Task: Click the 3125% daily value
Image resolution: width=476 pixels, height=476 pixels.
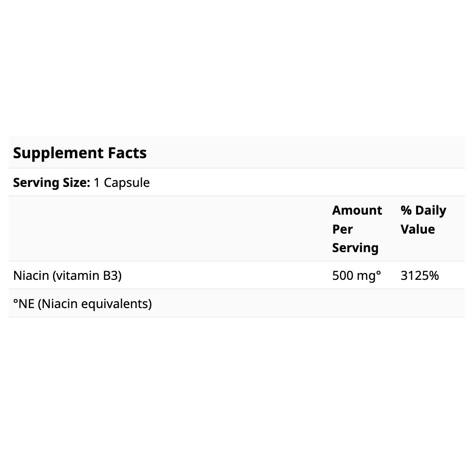Action: pyautogui.click(x=420, y=275)
